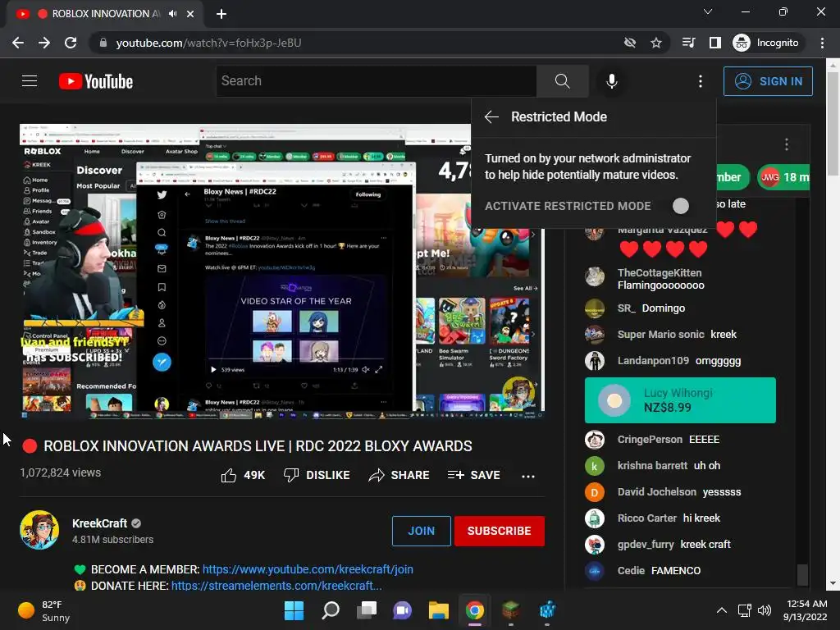
Task: Click the Incognito profile indicator
Action: [767, 43]
